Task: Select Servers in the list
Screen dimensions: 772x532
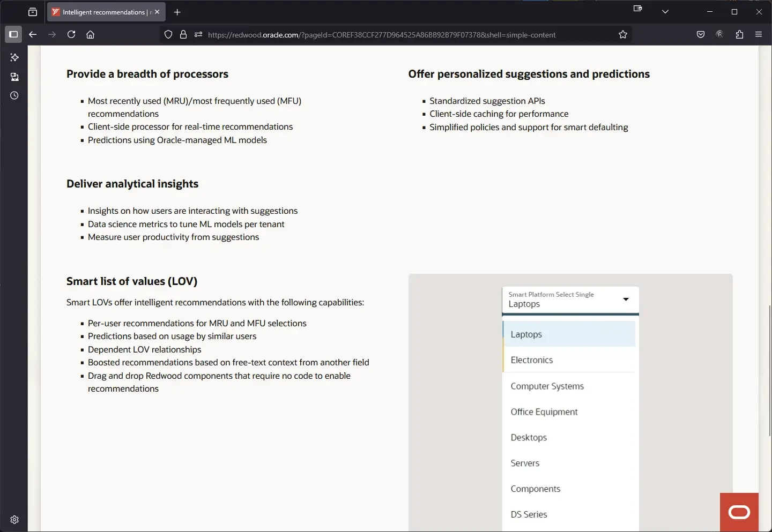Action: (x=569, y=463)
